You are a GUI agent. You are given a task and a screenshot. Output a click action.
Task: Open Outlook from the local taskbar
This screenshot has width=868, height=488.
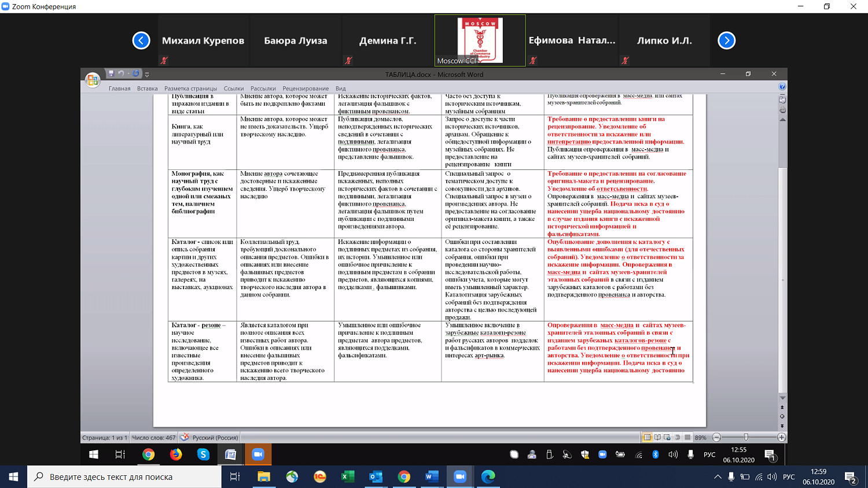point(376,477)
